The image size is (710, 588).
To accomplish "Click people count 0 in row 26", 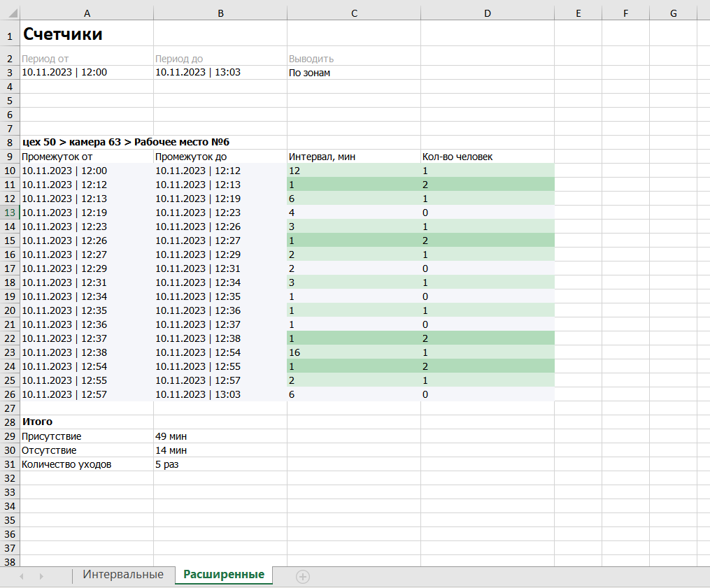I will pyautogui.click(x=488, y=395).
